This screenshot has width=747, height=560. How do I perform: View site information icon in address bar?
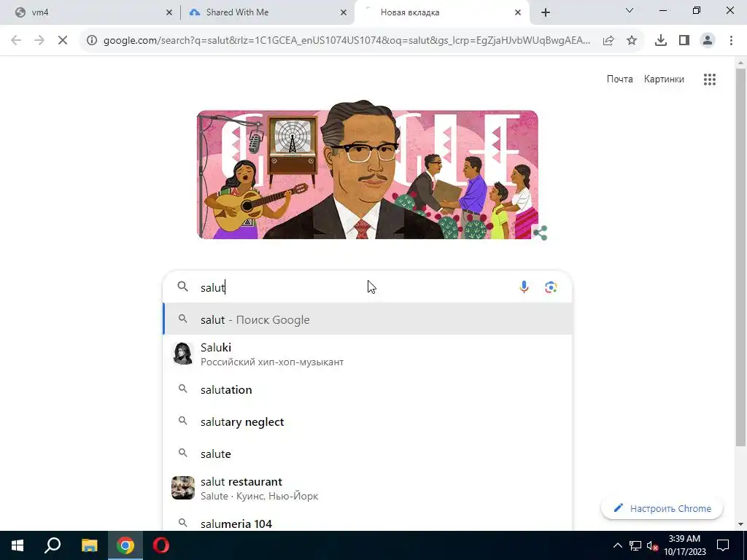click(91, 41)
